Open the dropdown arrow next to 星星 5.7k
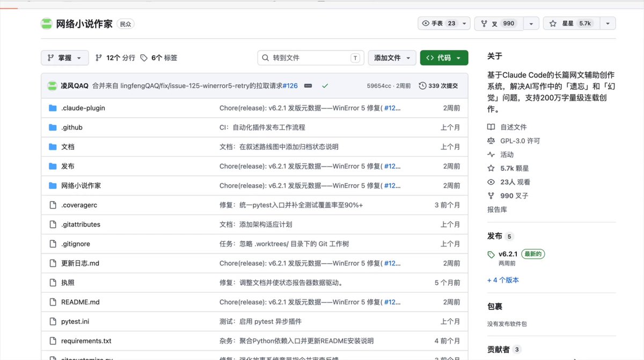This screenshot has height=360, width=644. click(x=608, y=24)
